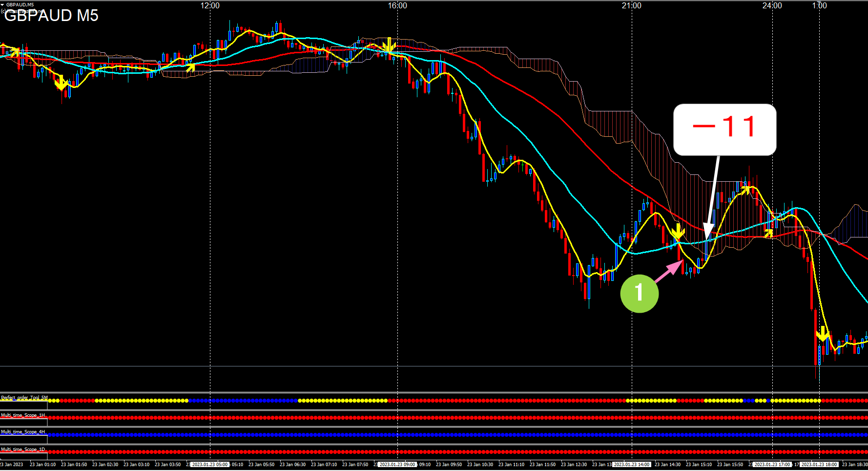Click the 23 Jan 15:50 axis label
This screenshot has width=868, height=471.
click(x=730, y=465)
